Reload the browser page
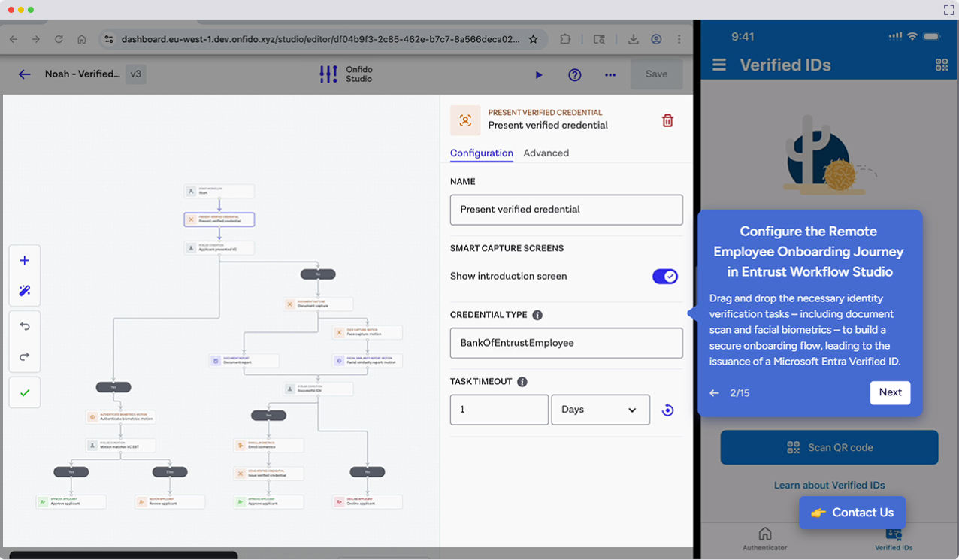959x560 pixels. pos(59,39)
